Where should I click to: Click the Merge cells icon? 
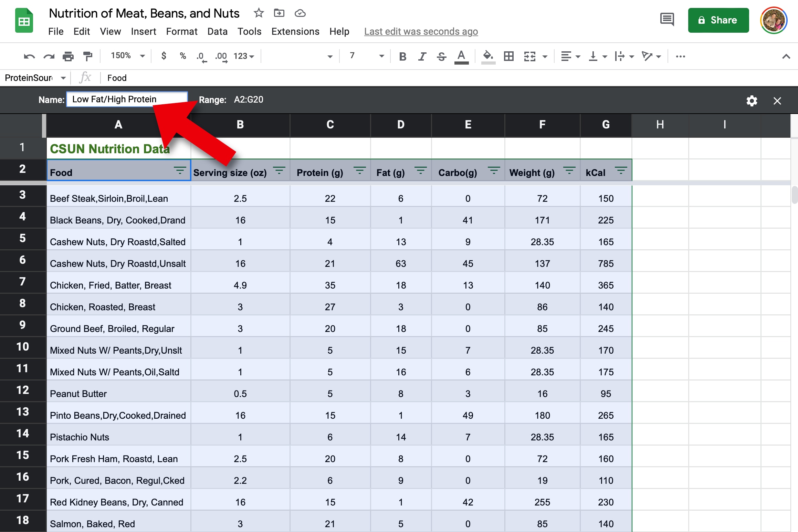point(530,56)
